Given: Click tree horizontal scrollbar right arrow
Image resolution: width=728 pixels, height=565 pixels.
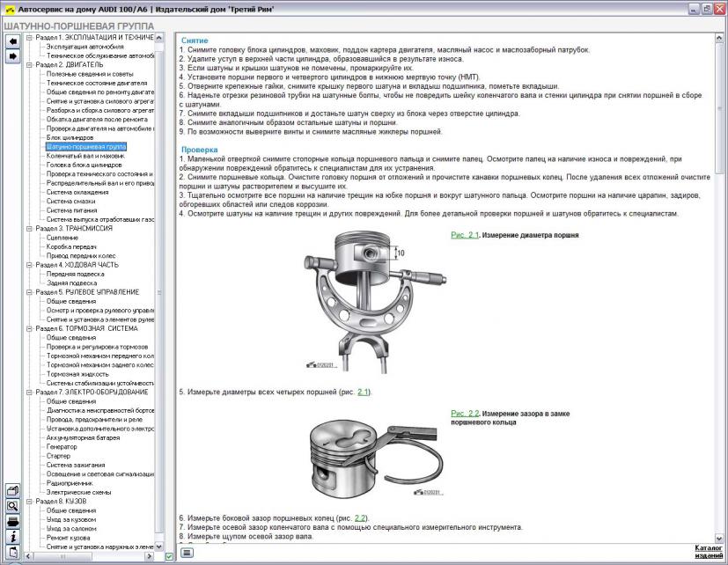Looking at the screenshot, I should pos(149,555).
